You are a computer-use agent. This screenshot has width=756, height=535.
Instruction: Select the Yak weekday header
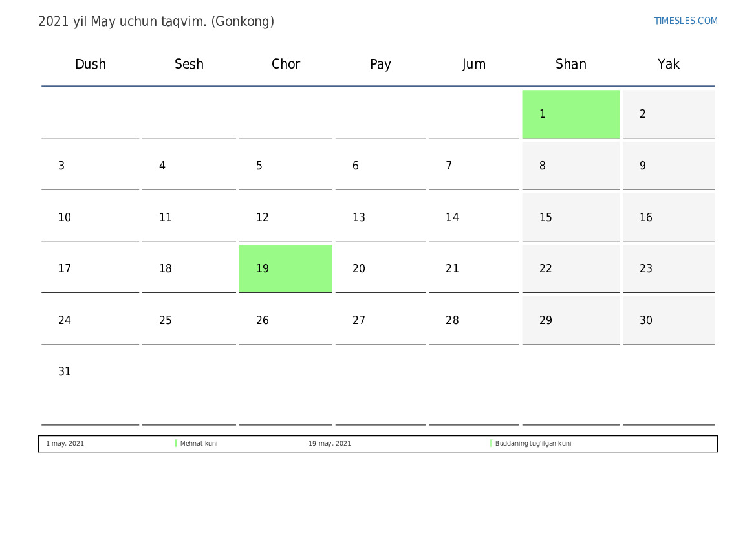point(668,64)
